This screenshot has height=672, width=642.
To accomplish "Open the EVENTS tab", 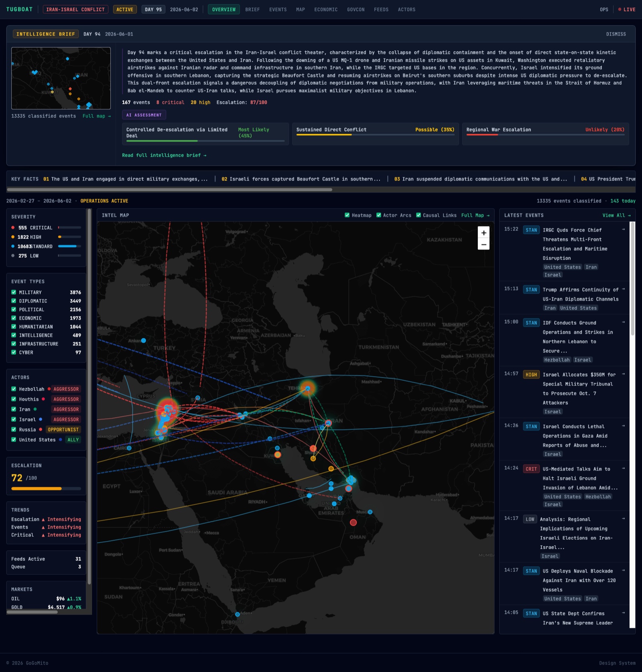I will point(278,9).
